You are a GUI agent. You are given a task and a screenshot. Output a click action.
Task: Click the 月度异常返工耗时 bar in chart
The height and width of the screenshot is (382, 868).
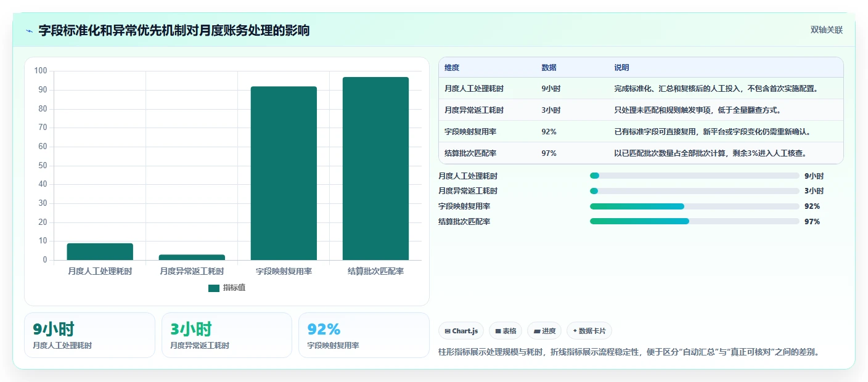pyautogui.click(x=192, y=257)
